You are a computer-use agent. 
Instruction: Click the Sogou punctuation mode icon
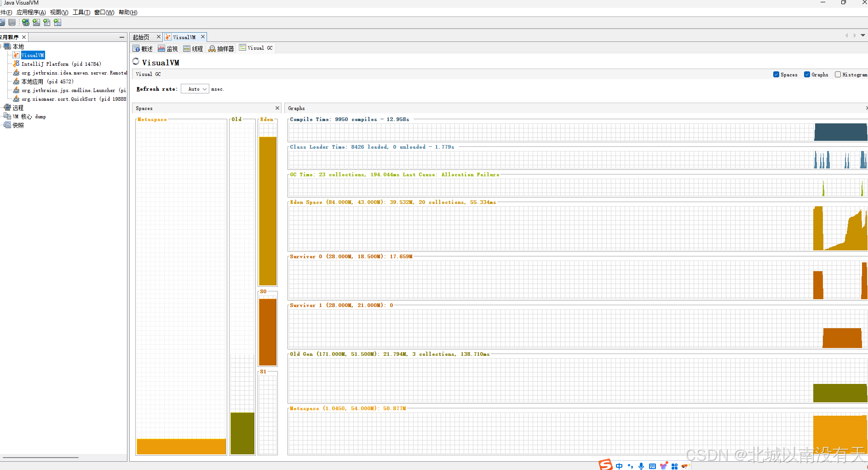(x=630, y=466)
